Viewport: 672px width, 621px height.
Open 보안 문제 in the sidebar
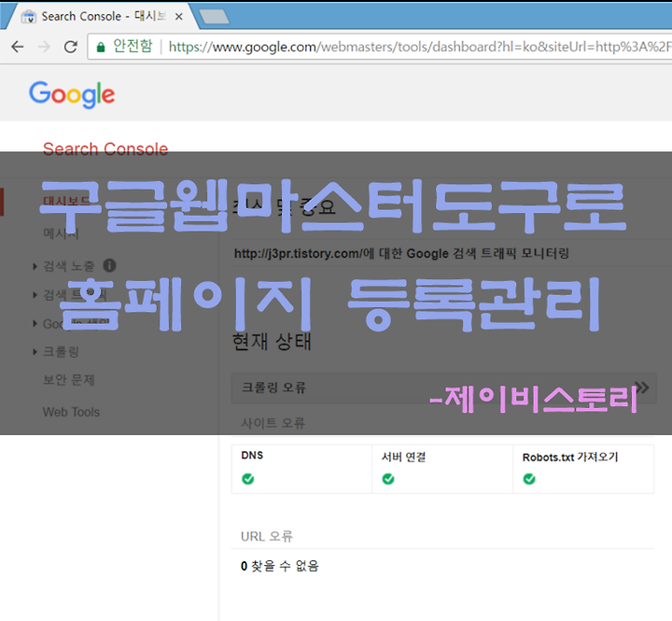pyautogui.click(x=68, y=379)
